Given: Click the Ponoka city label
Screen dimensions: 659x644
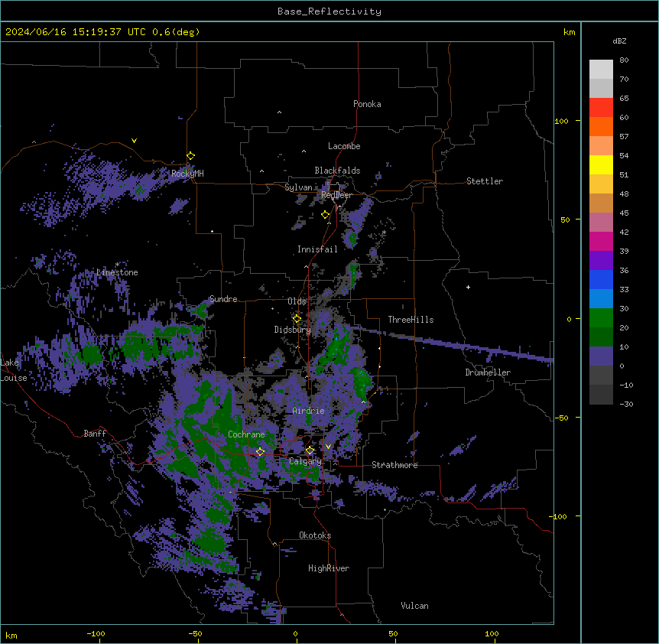Looking at the screenshot, I should [367, 104].
